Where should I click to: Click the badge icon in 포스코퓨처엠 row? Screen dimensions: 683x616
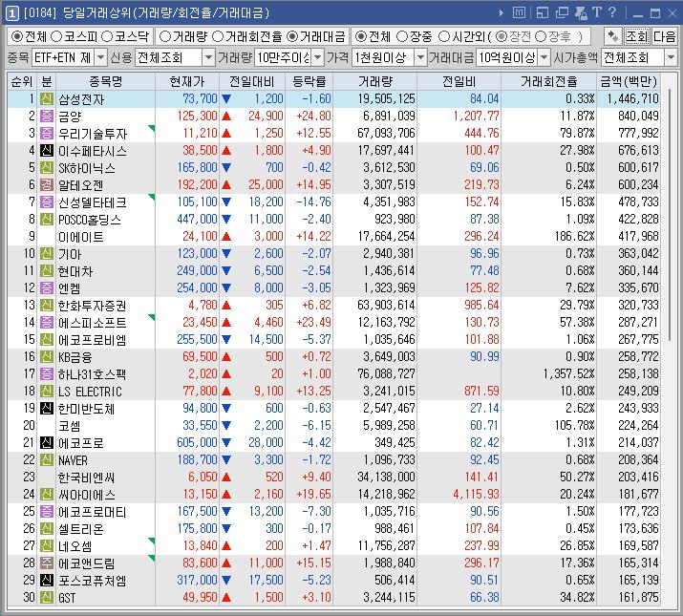(x=47, y=580)
